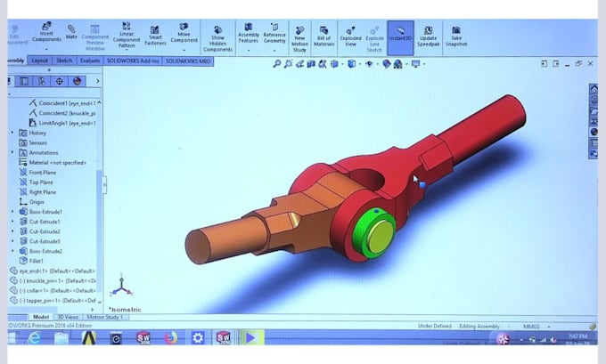Image resolution: width=606 pixels, height=364 pixels.
Task: Expand Boss-Extrude1 feature node
Action: point(12,212)
